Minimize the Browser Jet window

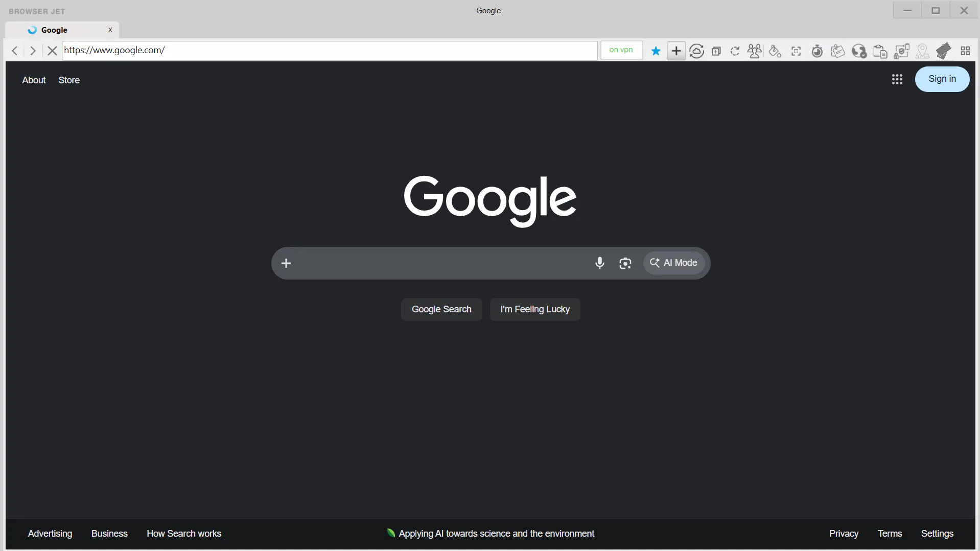[907, 10]
